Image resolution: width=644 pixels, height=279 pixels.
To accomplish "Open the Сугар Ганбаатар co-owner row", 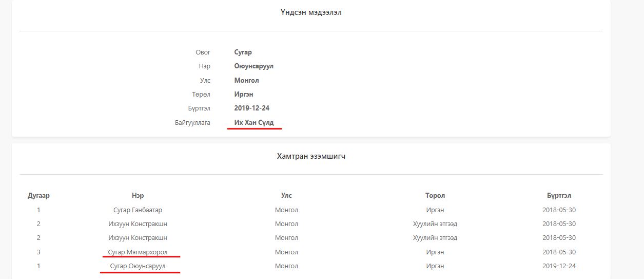I will coord(138,210).
